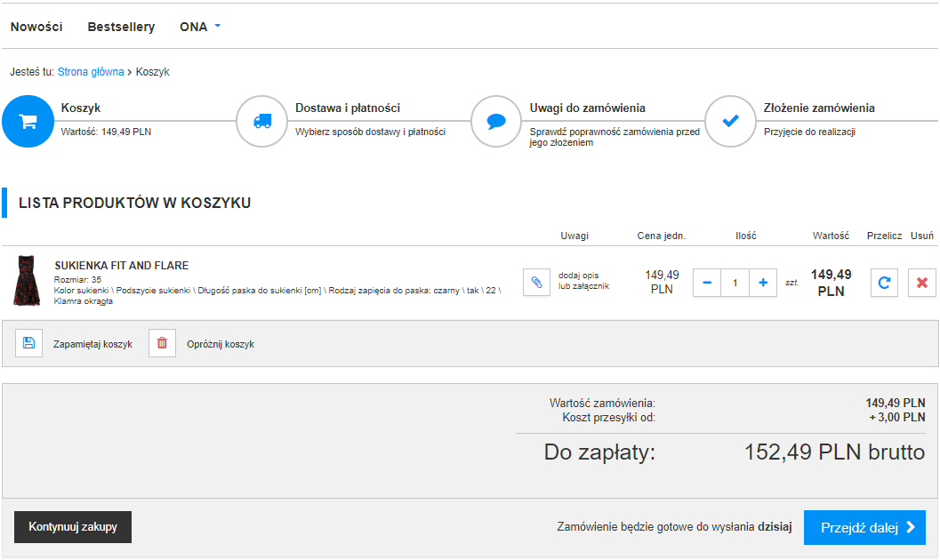
Task: Open the Bestsellery menu item
Action: (121, 27)
